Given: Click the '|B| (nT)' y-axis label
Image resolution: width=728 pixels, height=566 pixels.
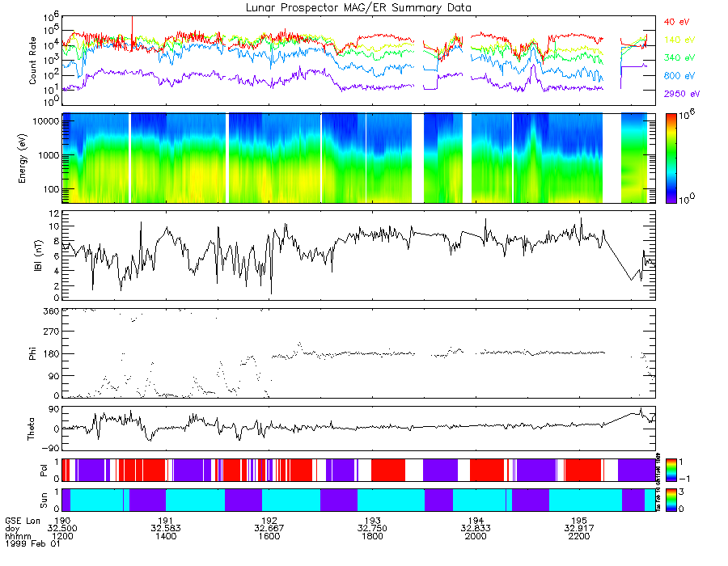Looking at the screenshot, I should pyautogui.click(x=38, y=256).
